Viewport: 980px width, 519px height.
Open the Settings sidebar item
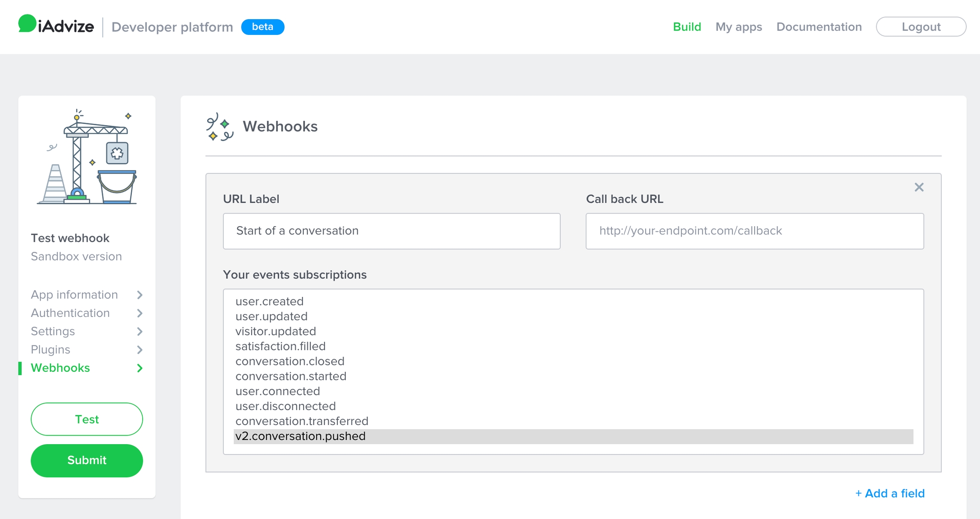pyautogui.click(x=53, y=331)
